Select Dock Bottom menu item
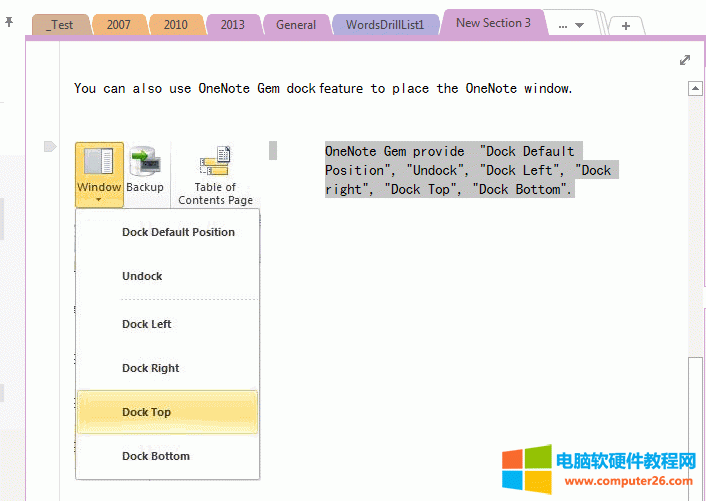706x501 pixels. 156,456
